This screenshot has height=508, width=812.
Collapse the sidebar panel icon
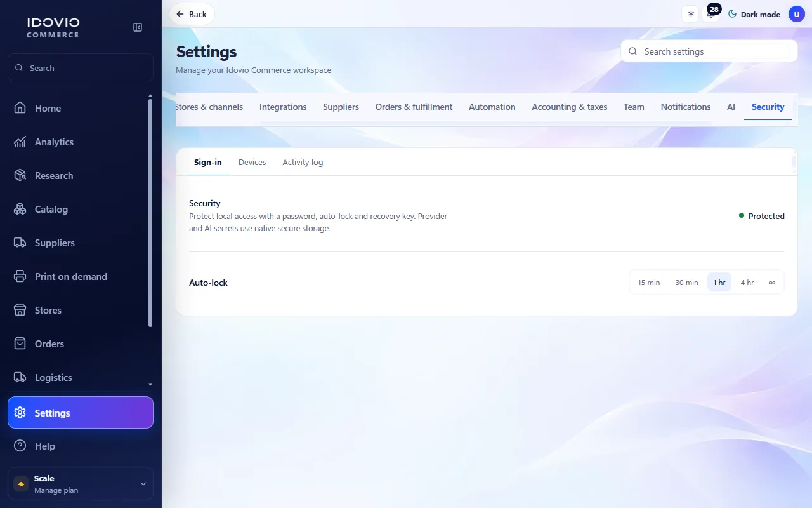138,27
